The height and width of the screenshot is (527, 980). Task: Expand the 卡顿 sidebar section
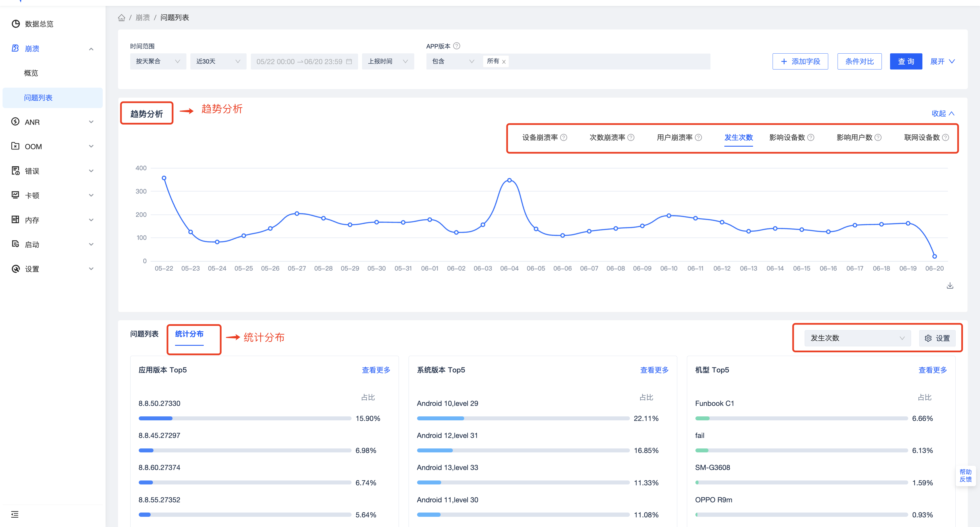pyautogui.click(x=91, y=195)
